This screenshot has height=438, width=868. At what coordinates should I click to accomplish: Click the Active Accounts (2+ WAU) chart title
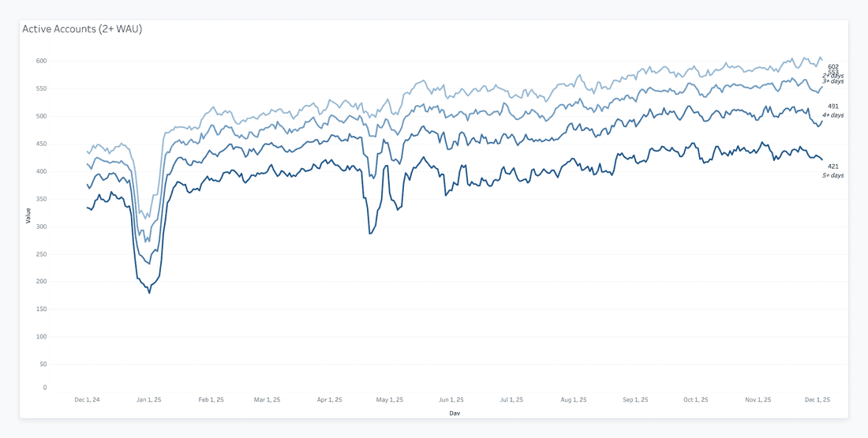tap(82, 29)
